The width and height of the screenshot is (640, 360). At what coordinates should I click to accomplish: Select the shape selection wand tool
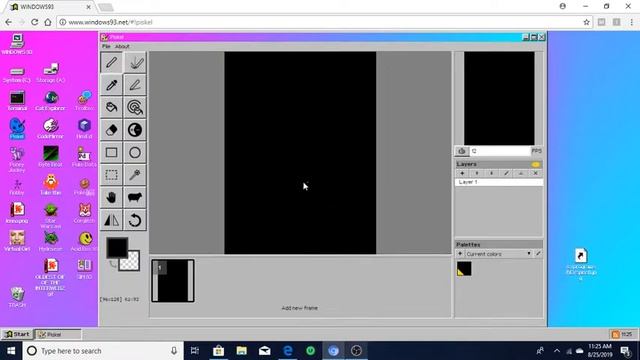(135, 175)
